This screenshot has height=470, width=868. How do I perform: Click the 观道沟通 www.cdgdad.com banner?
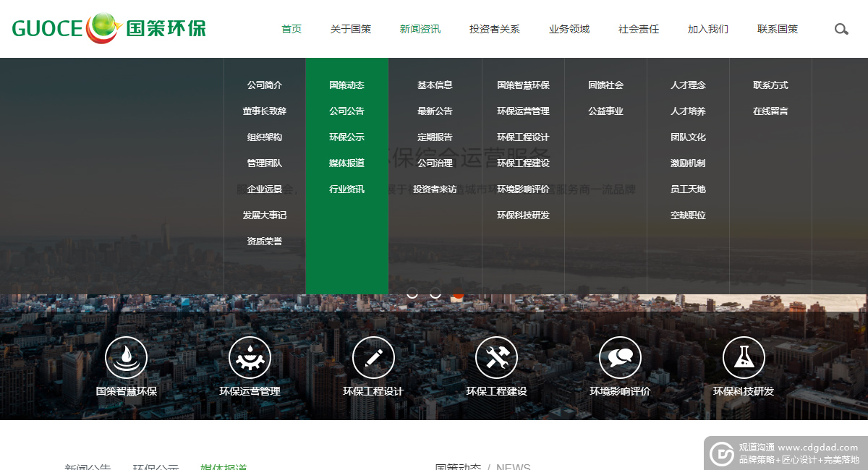[786, 453]
